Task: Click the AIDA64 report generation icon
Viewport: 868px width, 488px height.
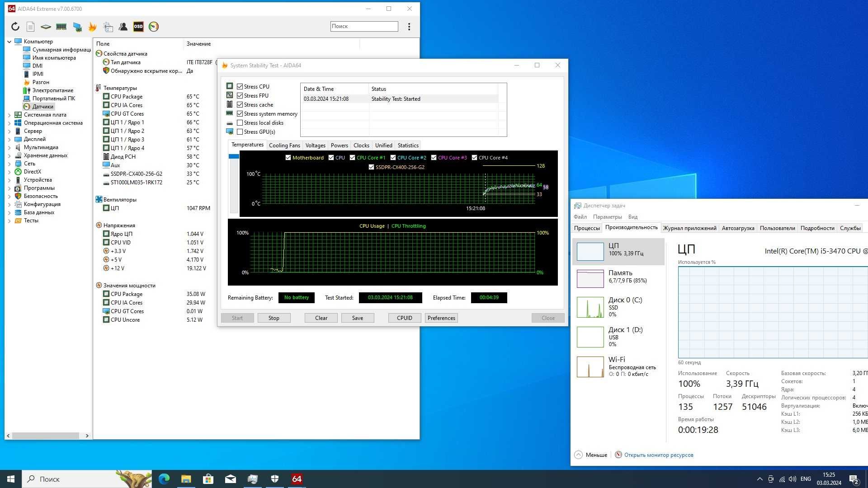Action: click(x=32, y=26)
